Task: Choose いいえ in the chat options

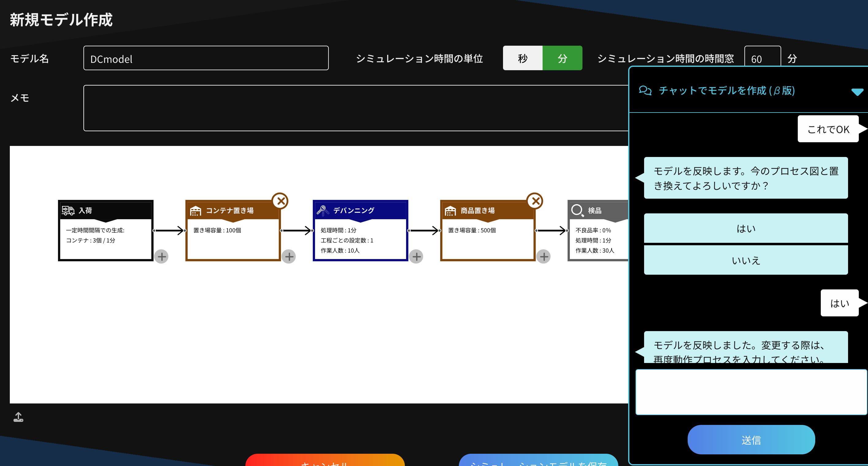Action: coord(746,260)
